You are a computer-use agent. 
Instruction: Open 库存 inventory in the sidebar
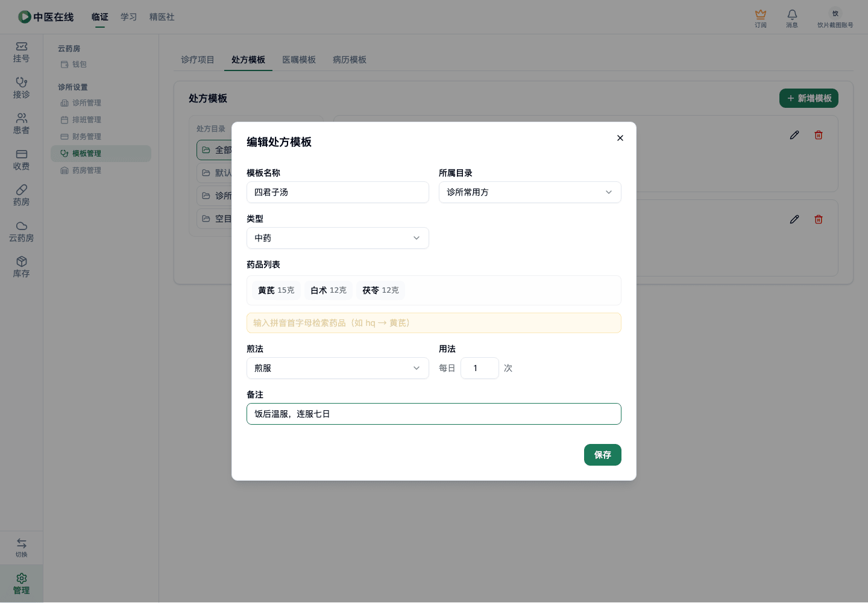tap(21, 267)
